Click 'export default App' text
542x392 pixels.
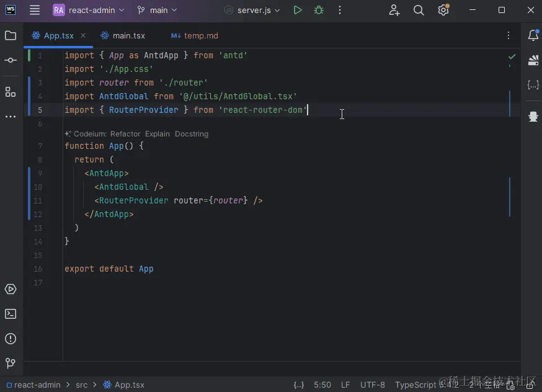click(x=109, y=269)
